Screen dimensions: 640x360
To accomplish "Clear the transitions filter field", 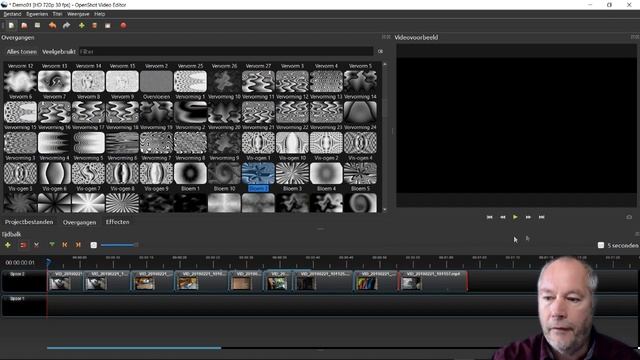I will coord(380,52).
